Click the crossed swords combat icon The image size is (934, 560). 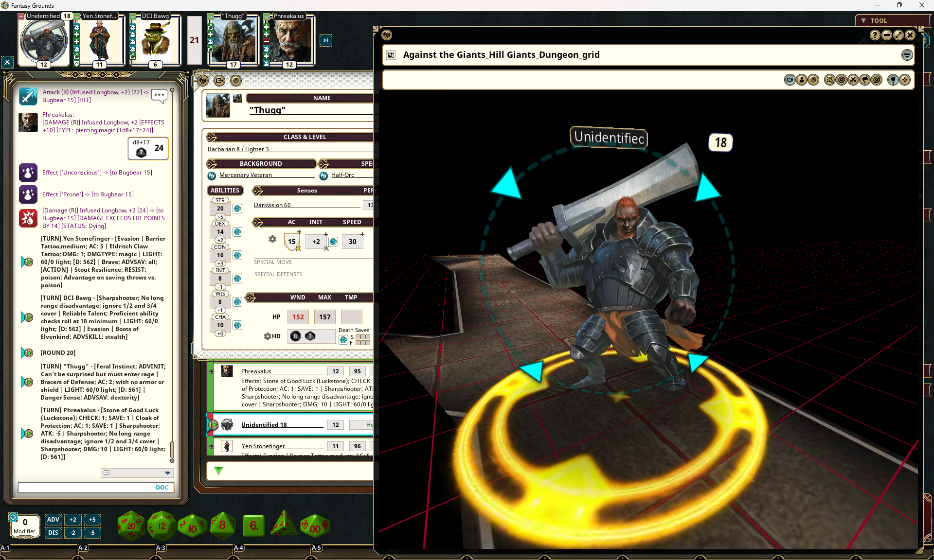click(x=853, y=80)
